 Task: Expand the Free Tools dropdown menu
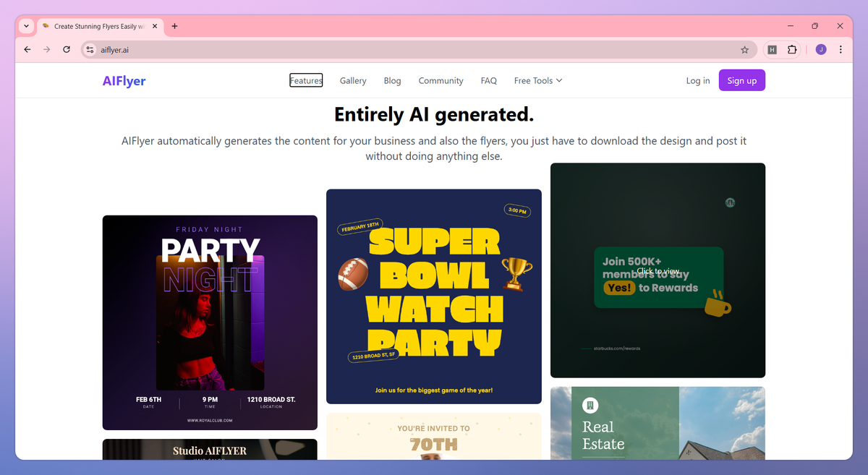[x=538, y=81]
